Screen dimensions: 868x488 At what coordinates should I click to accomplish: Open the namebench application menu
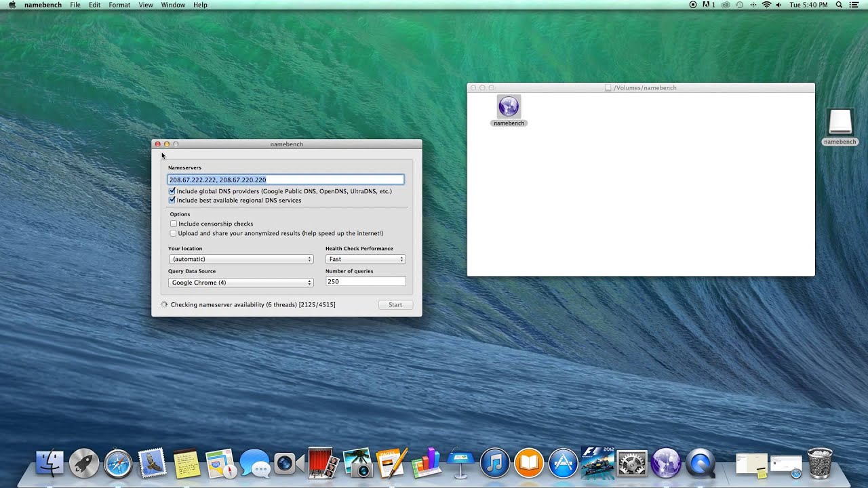tap(43, 5)
